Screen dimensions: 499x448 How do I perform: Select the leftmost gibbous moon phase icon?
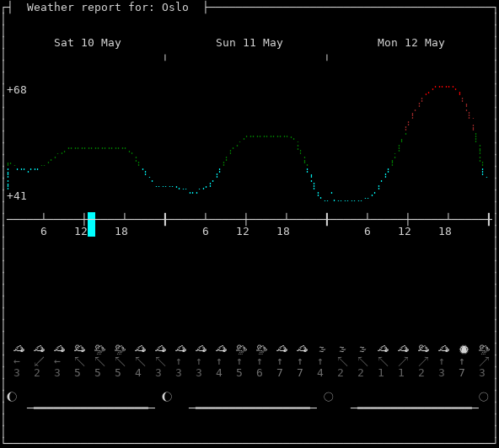coord(12,397)
